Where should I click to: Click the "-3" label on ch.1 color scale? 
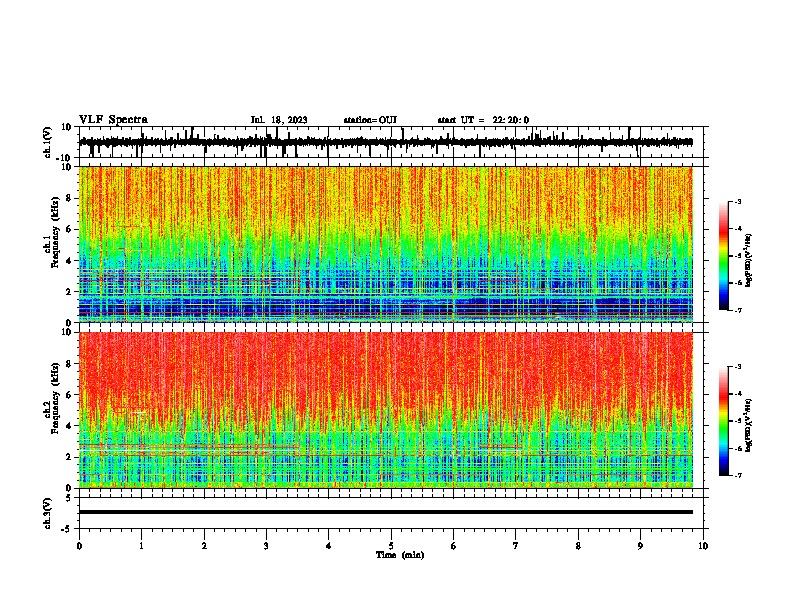click(x=738, y=201)
